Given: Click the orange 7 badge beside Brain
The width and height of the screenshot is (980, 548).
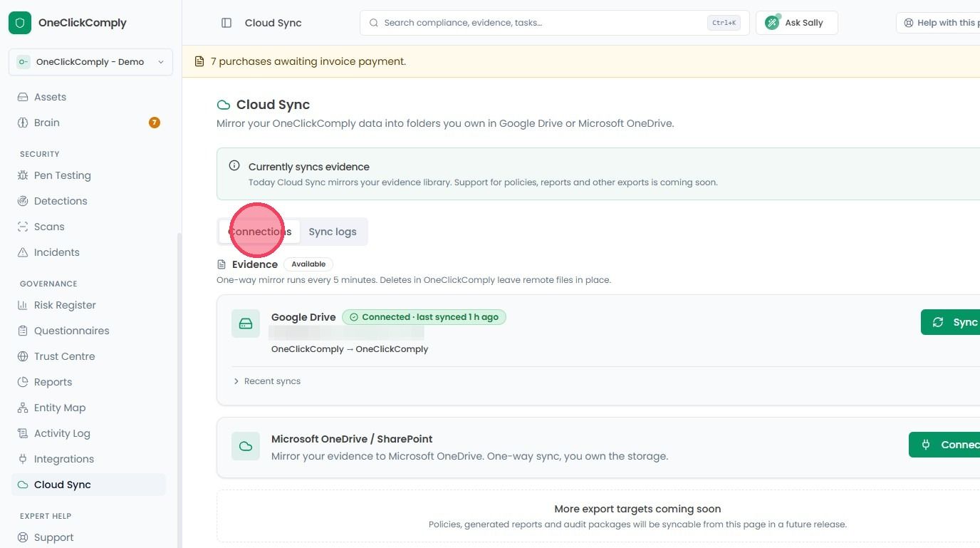Looking at the screenshot, I should tap(154, 123).
